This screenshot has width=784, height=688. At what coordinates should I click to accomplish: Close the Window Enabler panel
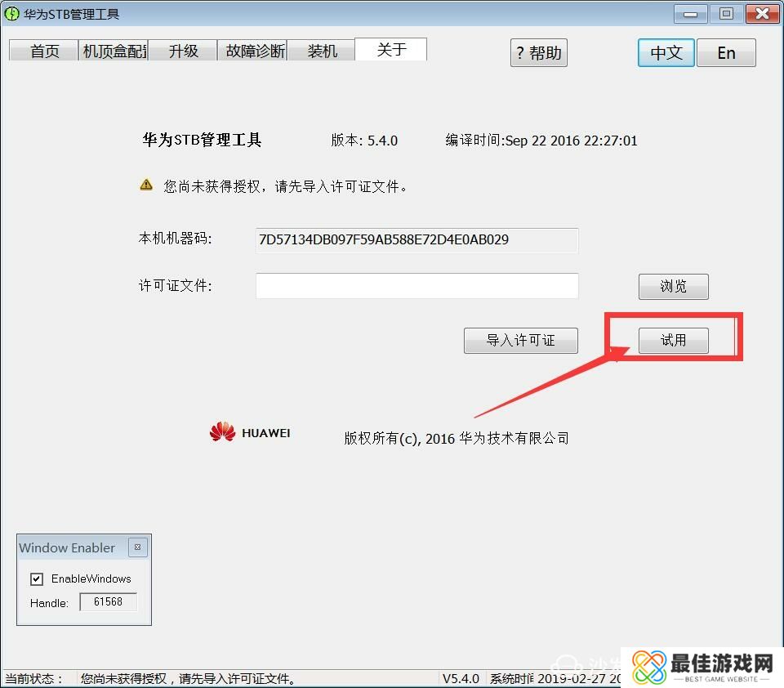[x=138, y=547]
